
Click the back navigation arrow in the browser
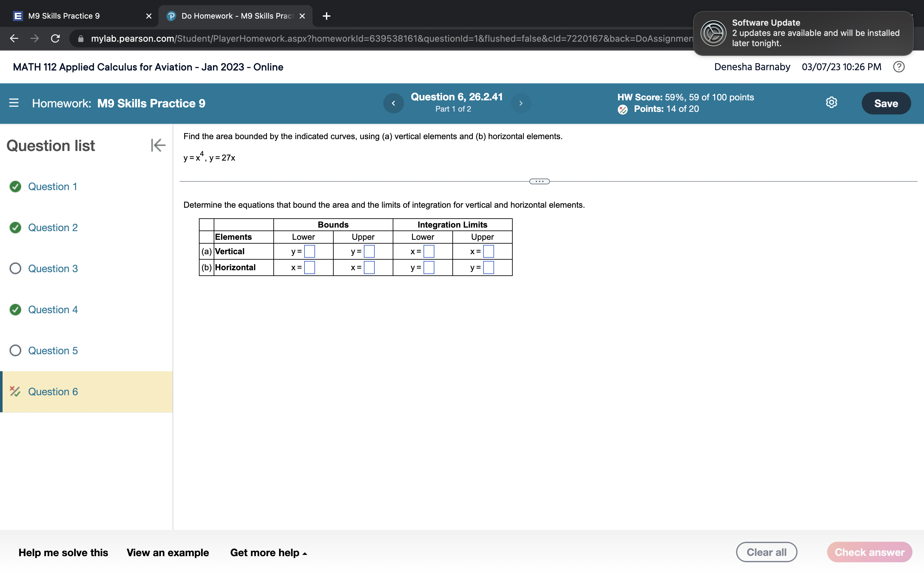13,38
